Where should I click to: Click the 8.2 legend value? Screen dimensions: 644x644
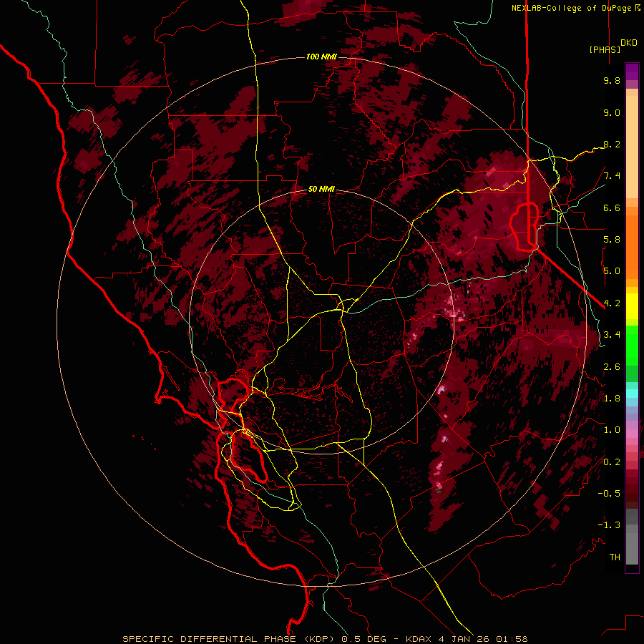click(612, 144)
